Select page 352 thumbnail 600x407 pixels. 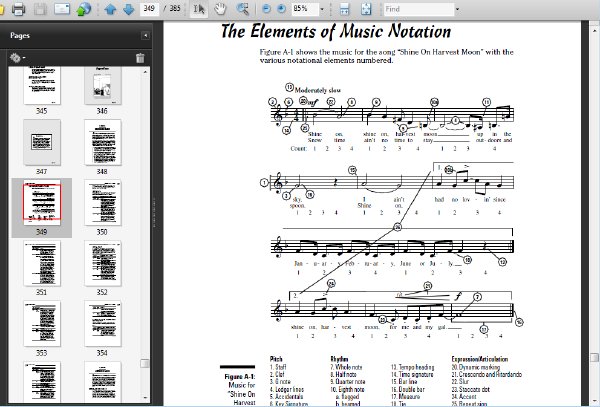pyautogui.click(x=103, y=263)
